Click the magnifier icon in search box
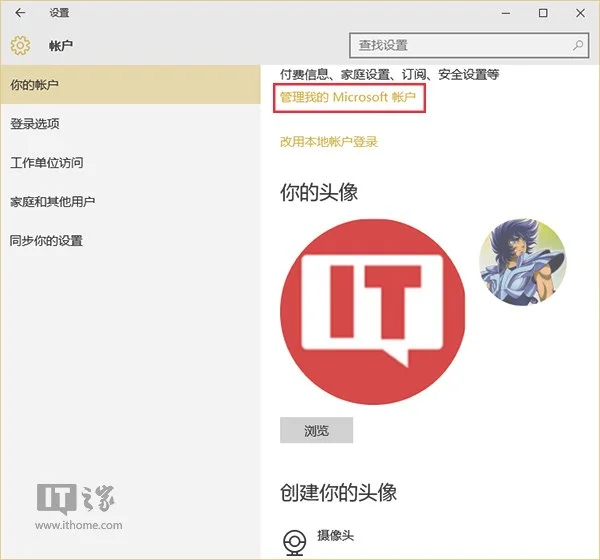600x560 pixels. tap(578, 45)
